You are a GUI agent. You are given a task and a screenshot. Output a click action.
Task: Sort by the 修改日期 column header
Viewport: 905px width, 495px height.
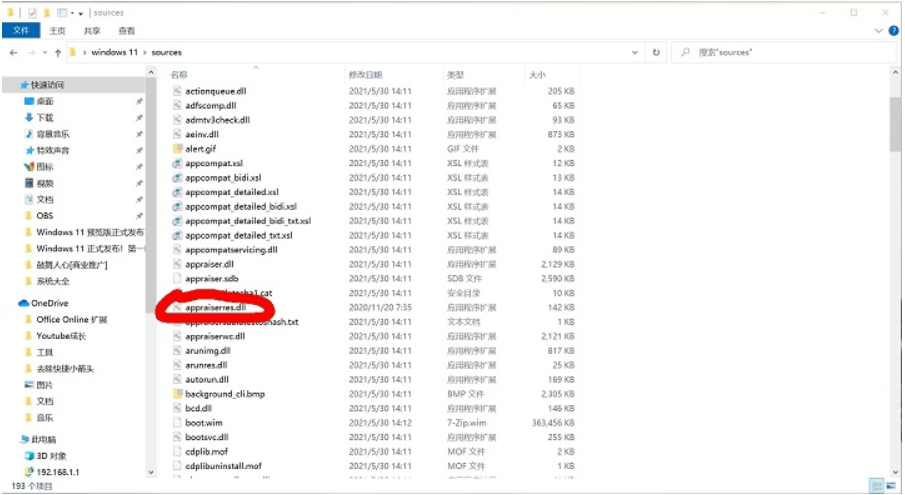click(365, 75)
